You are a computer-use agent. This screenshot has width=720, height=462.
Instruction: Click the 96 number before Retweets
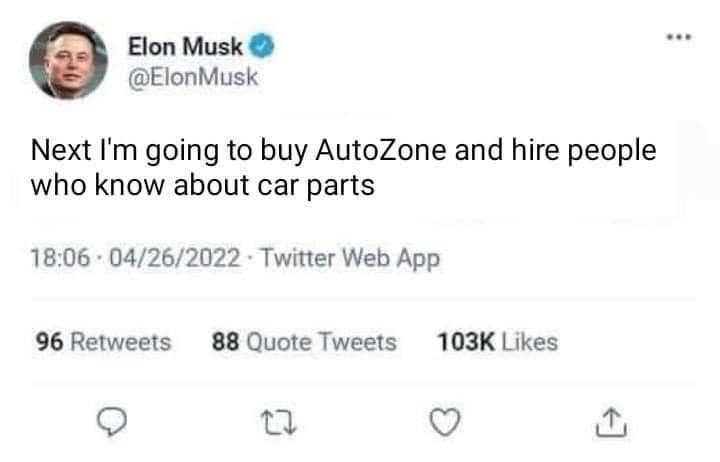[50, 343]
